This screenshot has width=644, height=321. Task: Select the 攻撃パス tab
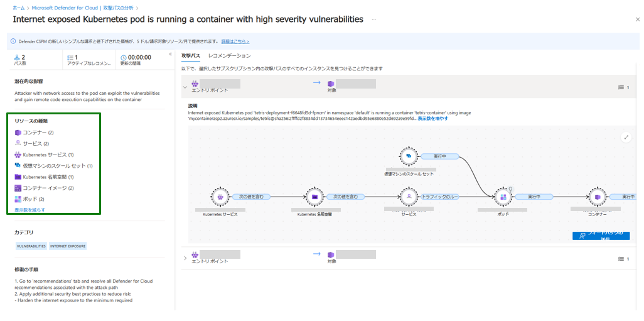190,56
